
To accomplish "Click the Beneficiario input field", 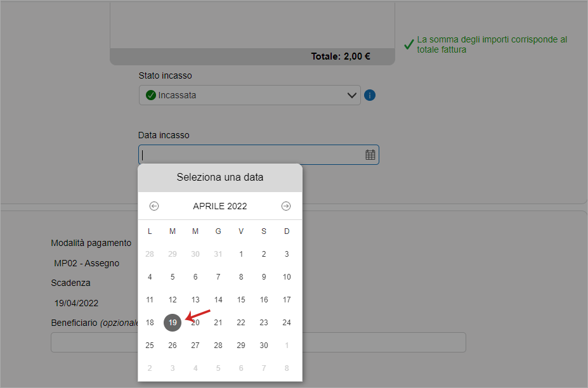I will point(258,342).
